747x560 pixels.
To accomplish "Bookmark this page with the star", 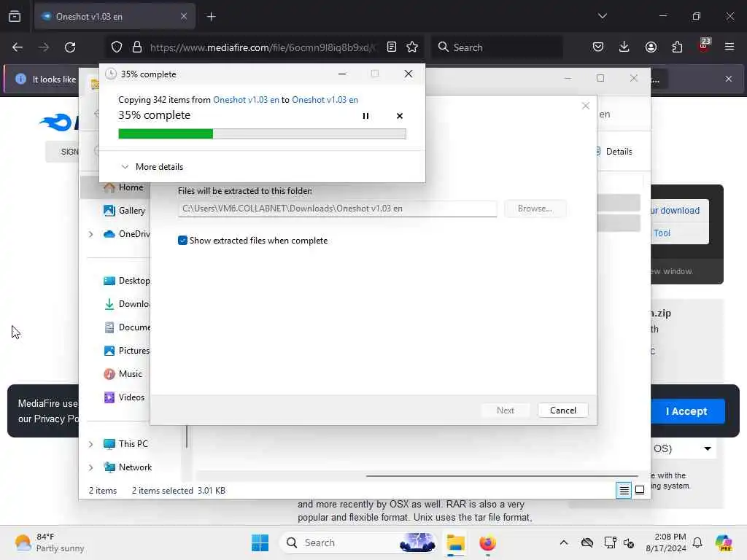I will pyautogui.click(x=412, y=47).
